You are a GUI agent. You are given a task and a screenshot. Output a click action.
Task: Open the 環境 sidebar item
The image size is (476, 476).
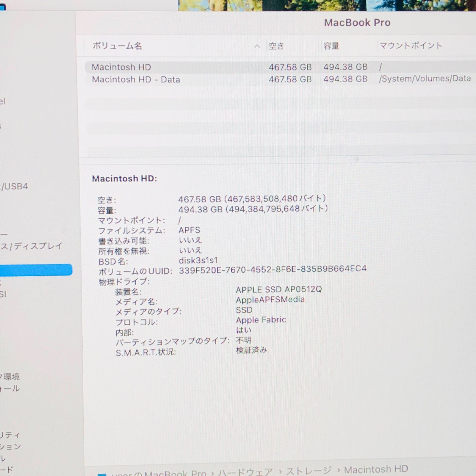pyautogui.click(x=10, y=377)
